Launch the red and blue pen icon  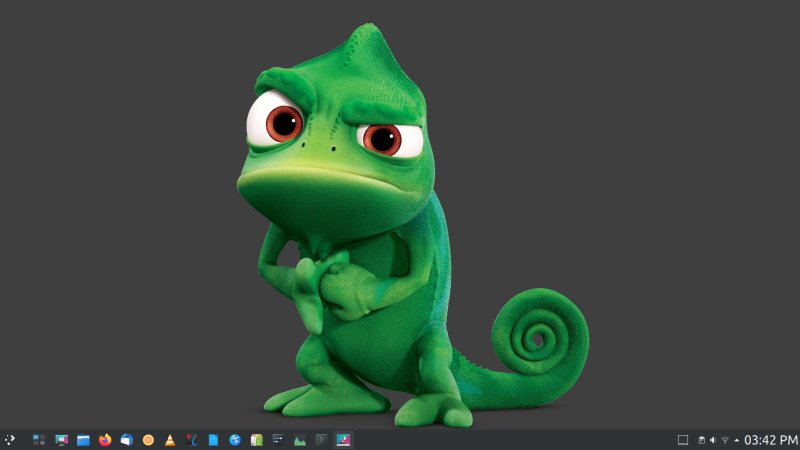click(x=191, y=440)
